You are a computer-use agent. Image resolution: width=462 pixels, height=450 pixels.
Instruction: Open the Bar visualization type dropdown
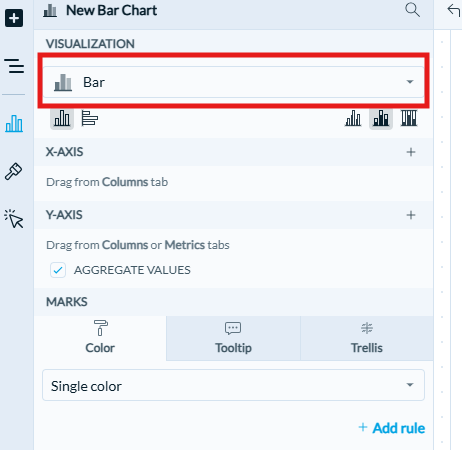[233, 82]
